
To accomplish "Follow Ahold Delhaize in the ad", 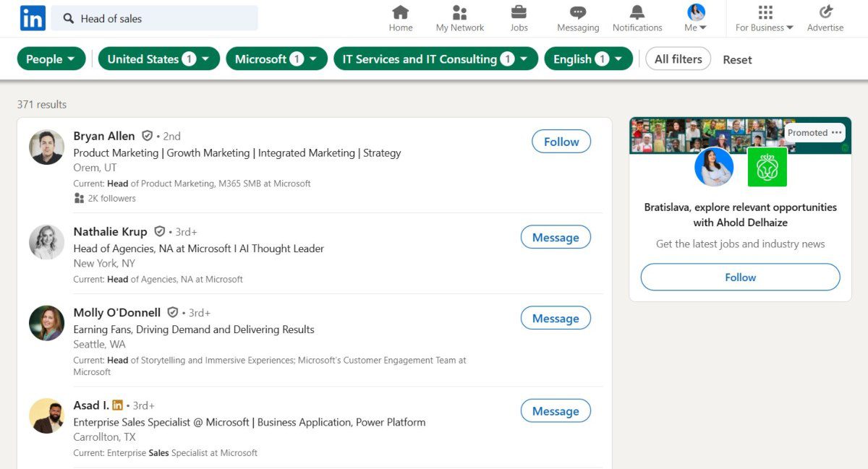I will 740,277.
